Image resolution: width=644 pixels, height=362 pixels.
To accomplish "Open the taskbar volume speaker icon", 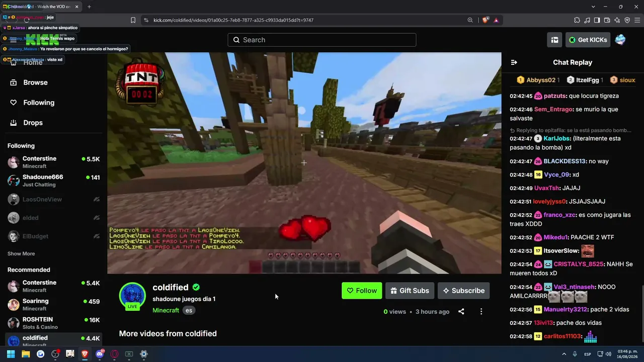I will pos(608,354).
